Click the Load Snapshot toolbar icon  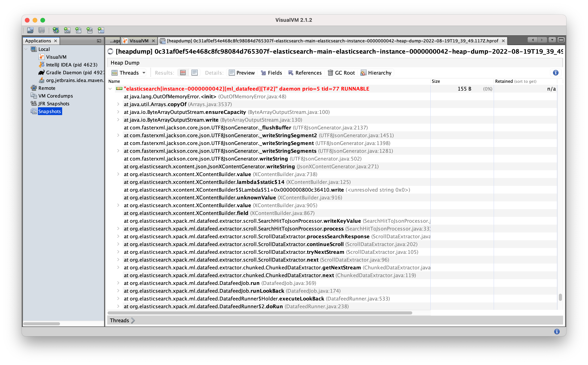pos(30,30)
